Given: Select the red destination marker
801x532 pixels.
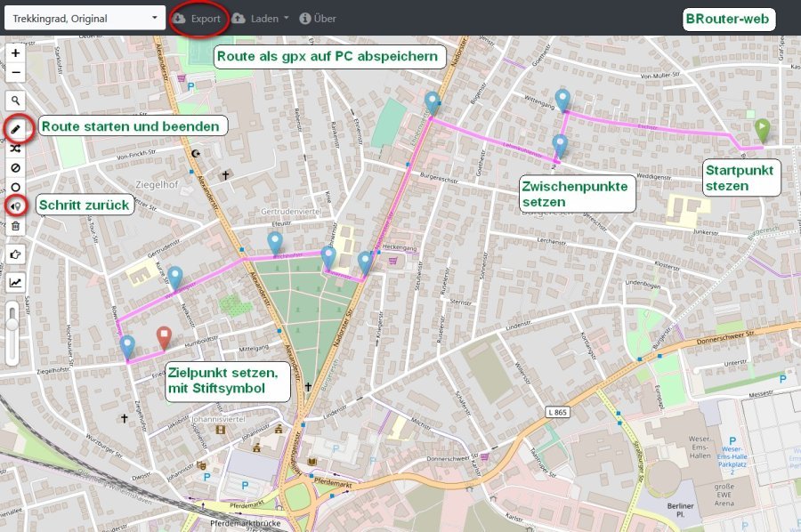Looking at the screenshot, I should click(164, 336).
